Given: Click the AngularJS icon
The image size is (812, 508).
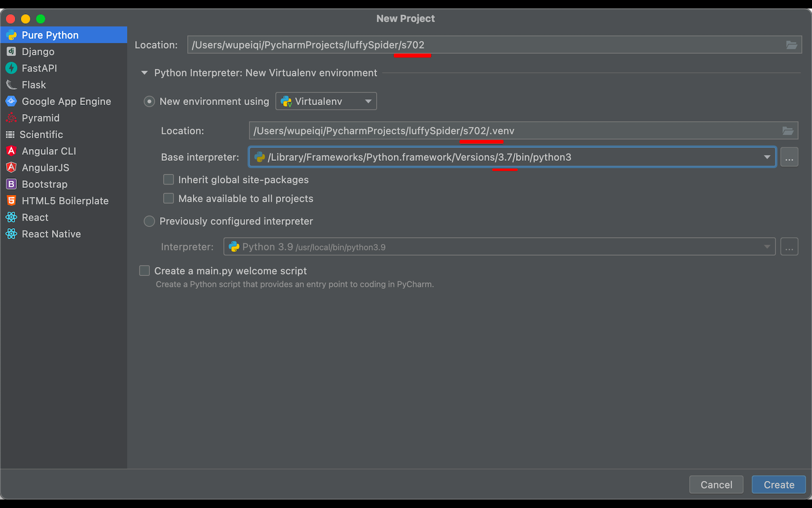Looking at the screenshot, I should pyautogui.click(x=11, y=168).
